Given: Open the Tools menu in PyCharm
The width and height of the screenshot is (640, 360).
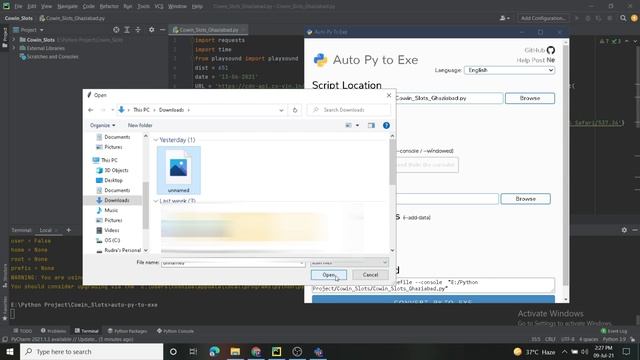Looking at the screenshot, I should point(143,7).
